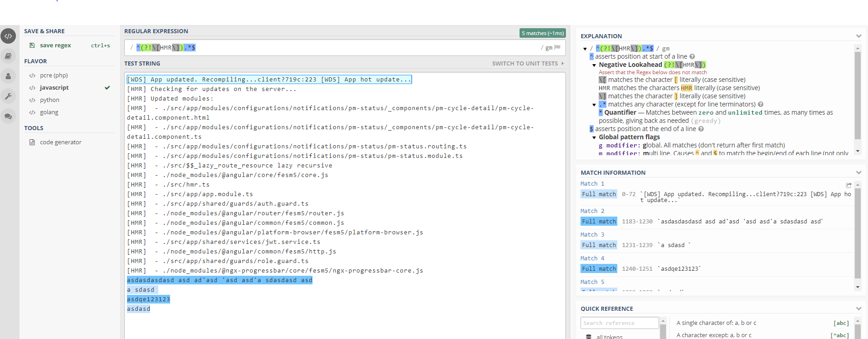Click into the regular expression input field
Viewport: 868px width, 339px height.
pyautogui.click(x=345, y=48)
